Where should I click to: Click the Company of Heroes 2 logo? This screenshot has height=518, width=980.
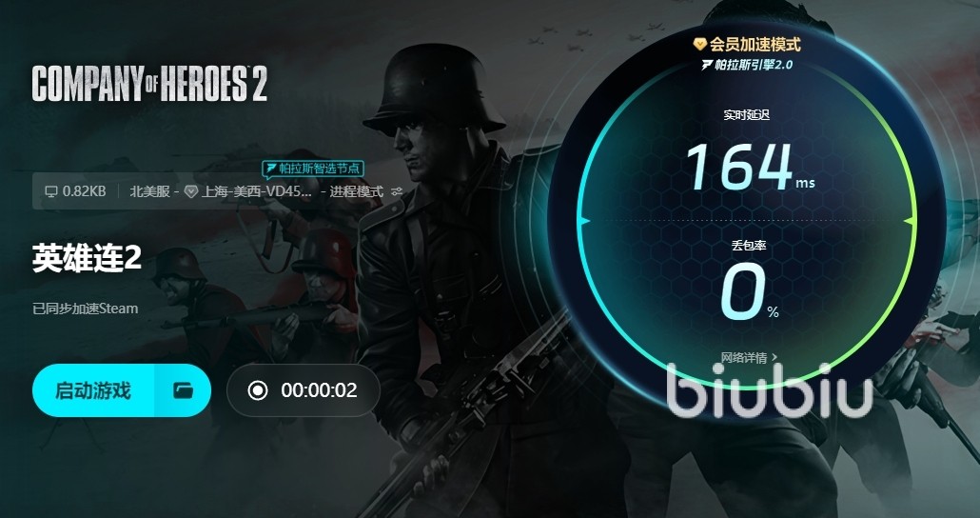tap(150, 84)
